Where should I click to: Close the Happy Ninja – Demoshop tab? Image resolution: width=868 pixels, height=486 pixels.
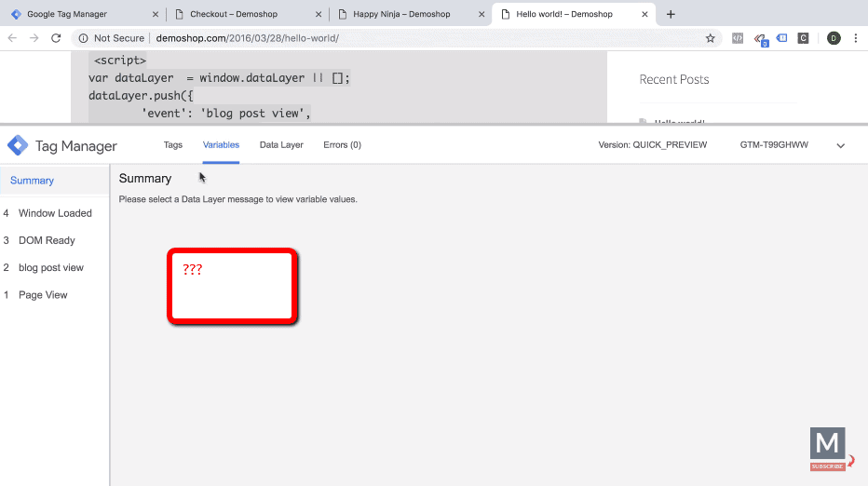[x=481, y=14]
